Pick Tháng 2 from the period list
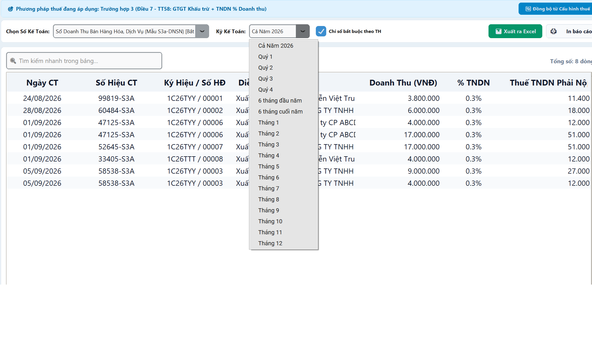Screen dimensions: 592x364 click(x=283, y=133)
